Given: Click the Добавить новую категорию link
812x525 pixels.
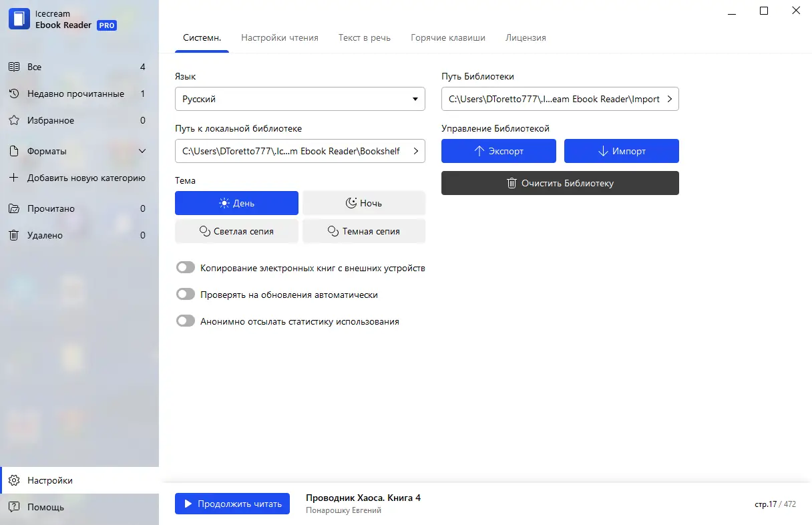Looking at the screenshot, I should (86, 178).
